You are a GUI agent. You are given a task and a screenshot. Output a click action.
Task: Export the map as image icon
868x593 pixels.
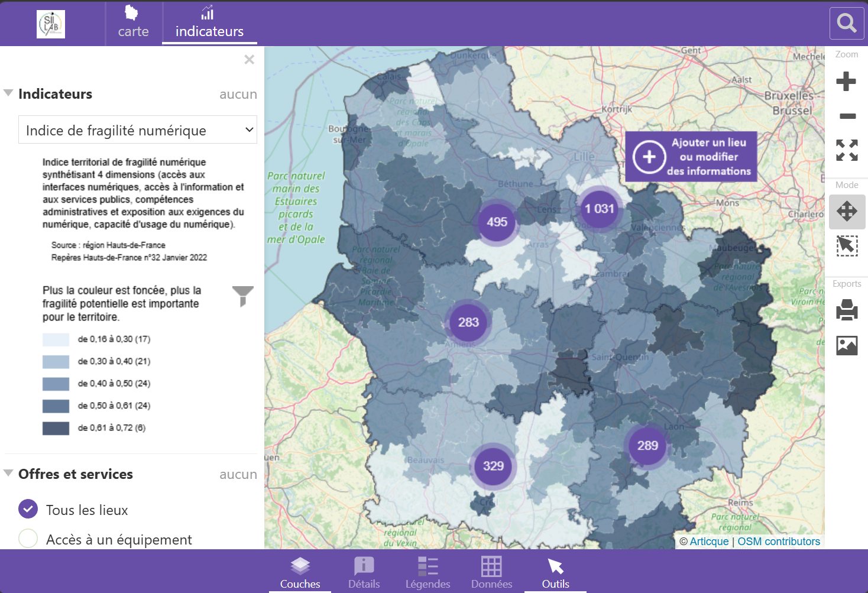click(x=847, y=345)
